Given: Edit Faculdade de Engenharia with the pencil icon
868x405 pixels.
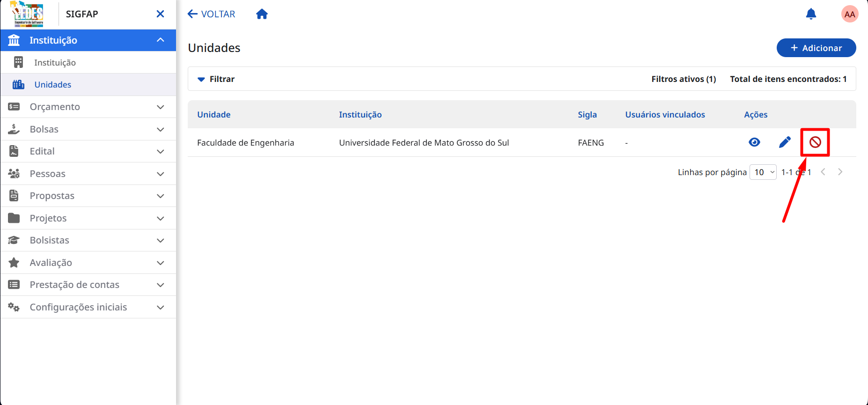Looking at the screenshot, I should pyautogui.click(x=785, y=142).
